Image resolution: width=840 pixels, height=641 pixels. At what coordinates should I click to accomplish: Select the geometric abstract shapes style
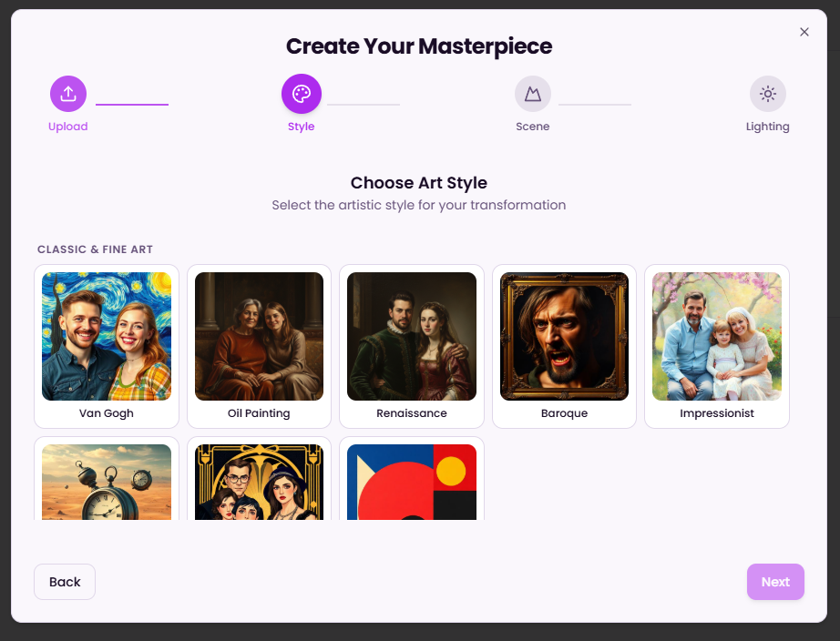(412, 482)
